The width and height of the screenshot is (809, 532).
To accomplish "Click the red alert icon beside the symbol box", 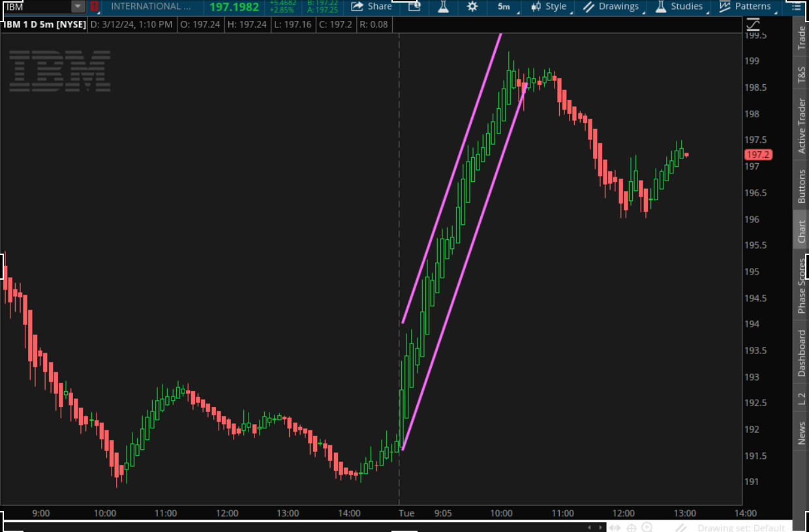I will (x=95, y=7).
